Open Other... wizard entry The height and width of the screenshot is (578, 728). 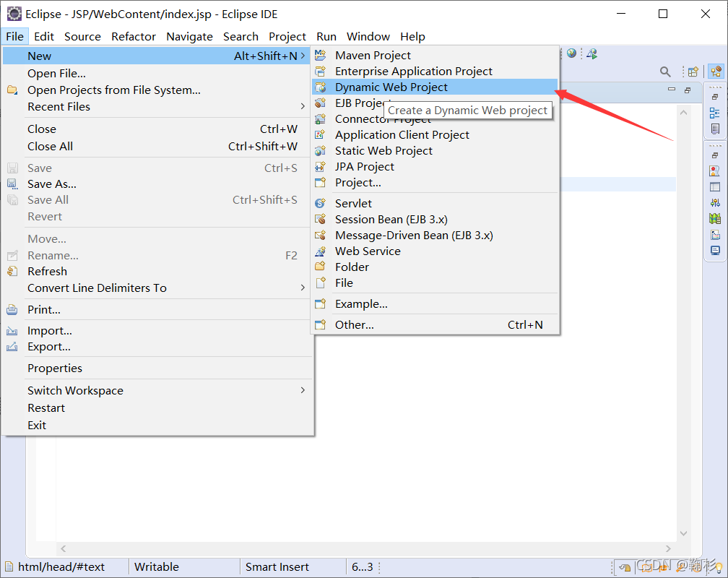click(x=435, y=325)
